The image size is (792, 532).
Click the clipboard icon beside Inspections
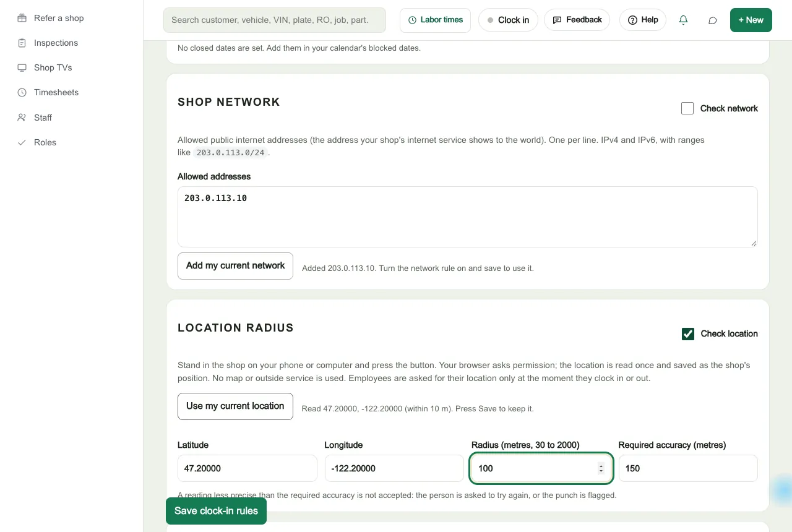(22, 43)
